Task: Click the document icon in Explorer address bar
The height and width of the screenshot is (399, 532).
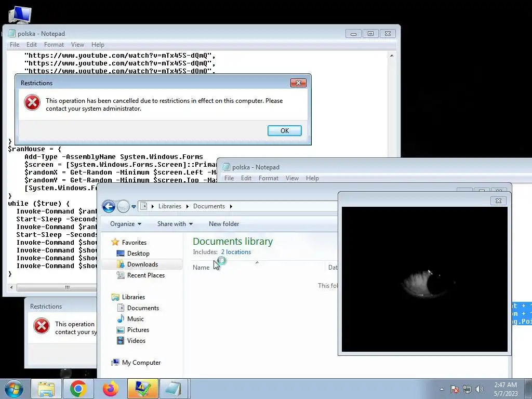Action: point(143,206)
